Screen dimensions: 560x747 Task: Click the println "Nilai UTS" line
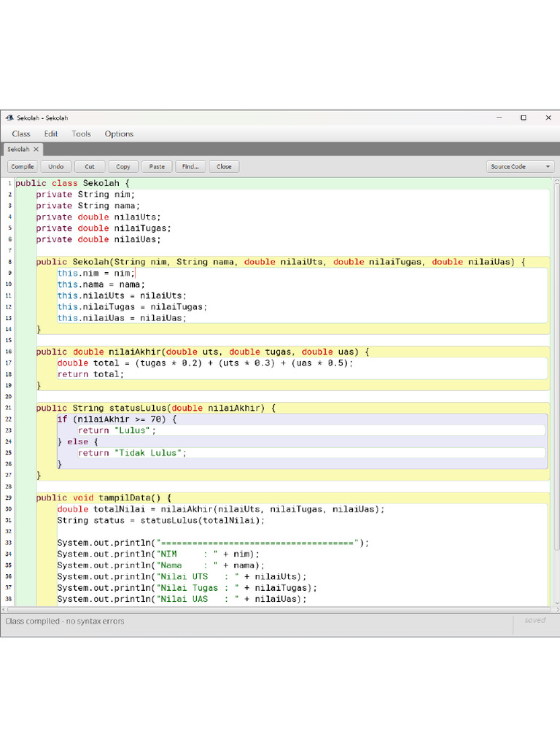(182, 577)
